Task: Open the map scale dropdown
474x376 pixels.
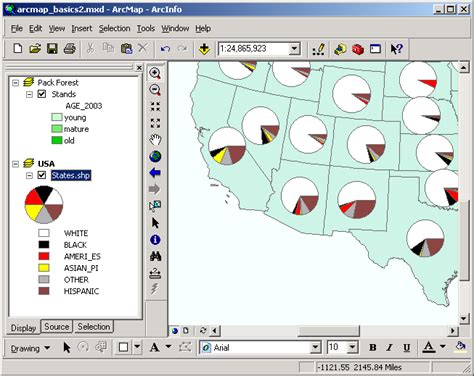Action: point(294,49)
